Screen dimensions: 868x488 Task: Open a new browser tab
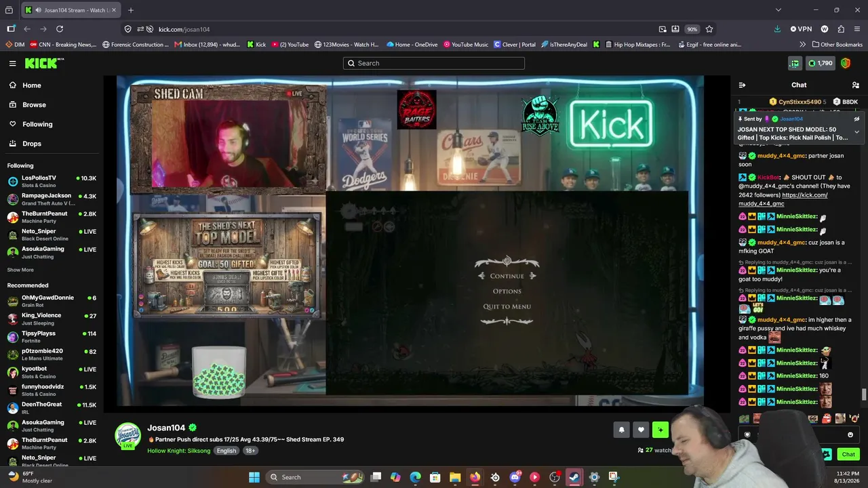tap(131, 10)
